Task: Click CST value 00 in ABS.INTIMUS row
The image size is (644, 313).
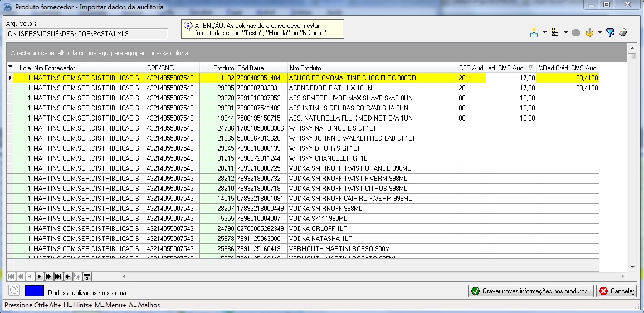Action: click(x=471, y=108)
